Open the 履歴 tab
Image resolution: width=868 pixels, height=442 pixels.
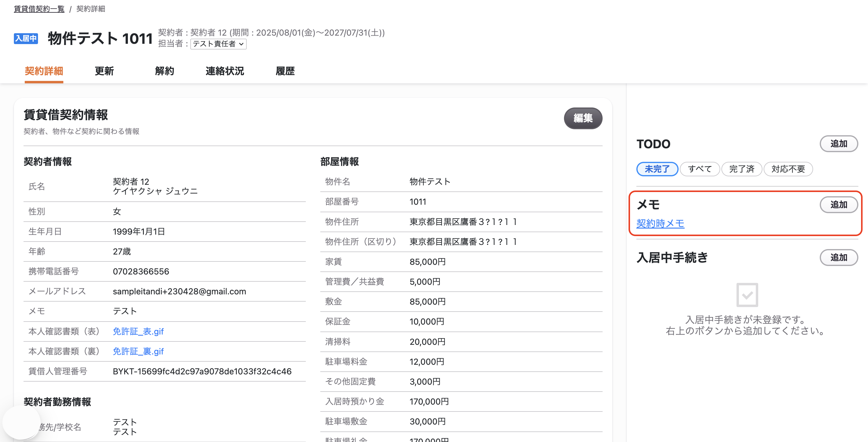pos(285,71)
